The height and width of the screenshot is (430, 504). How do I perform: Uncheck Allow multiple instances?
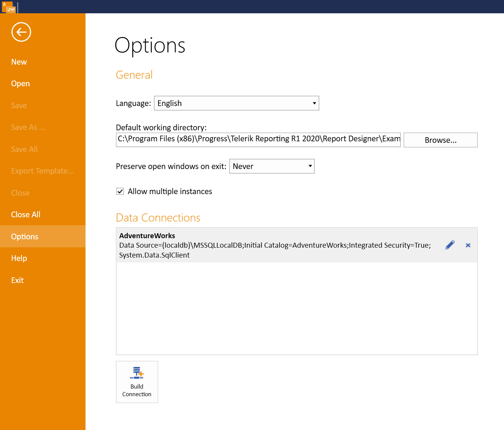point(120,191)
